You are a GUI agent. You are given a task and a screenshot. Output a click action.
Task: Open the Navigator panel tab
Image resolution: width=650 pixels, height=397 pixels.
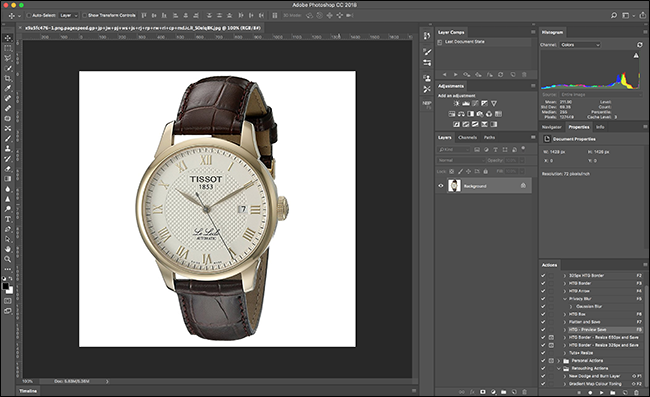(551, 127)
